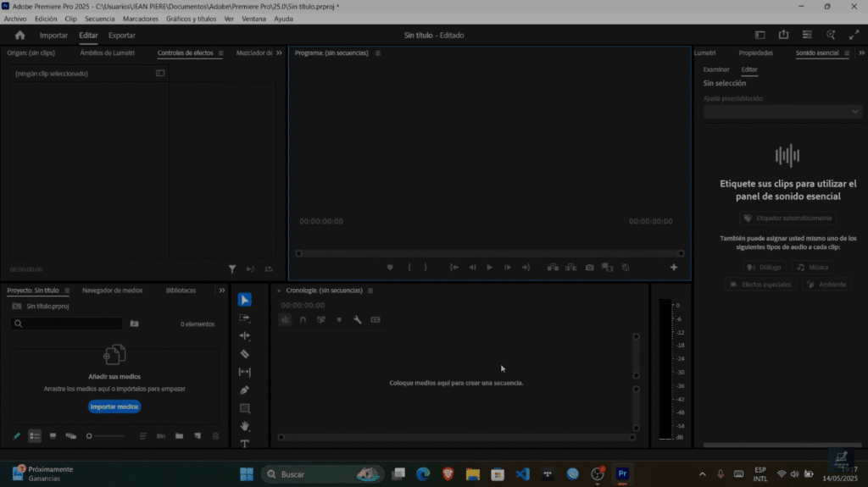Click Etiquetar automáticamente button
This screenshot has height=487, width=868.
click(x=787, y=218)
